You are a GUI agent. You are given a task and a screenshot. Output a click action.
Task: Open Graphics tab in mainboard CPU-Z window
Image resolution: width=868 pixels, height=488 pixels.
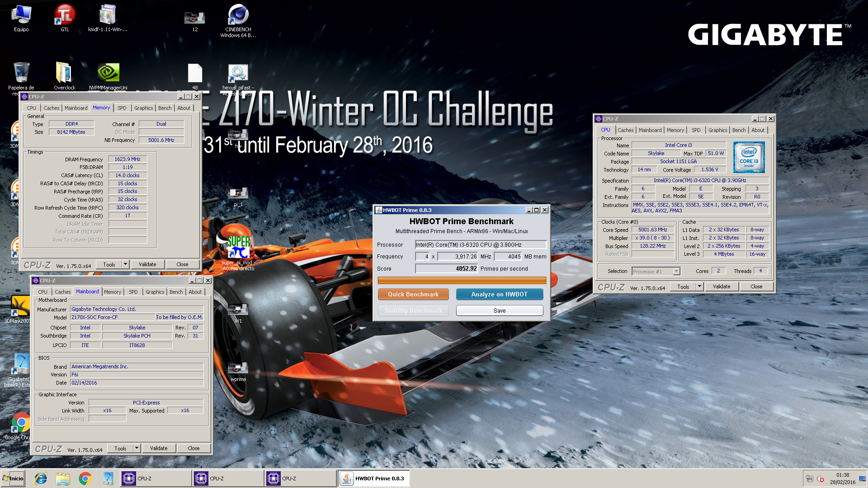(155, 292)
